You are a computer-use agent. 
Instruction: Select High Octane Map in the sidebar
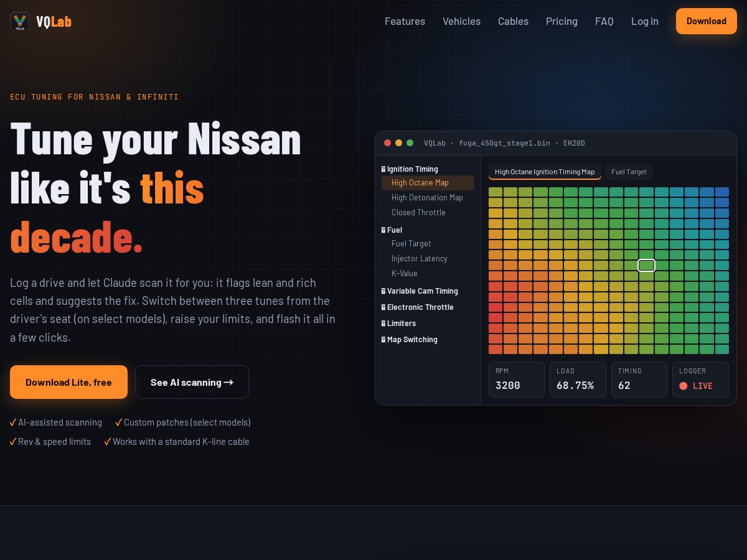428,183
